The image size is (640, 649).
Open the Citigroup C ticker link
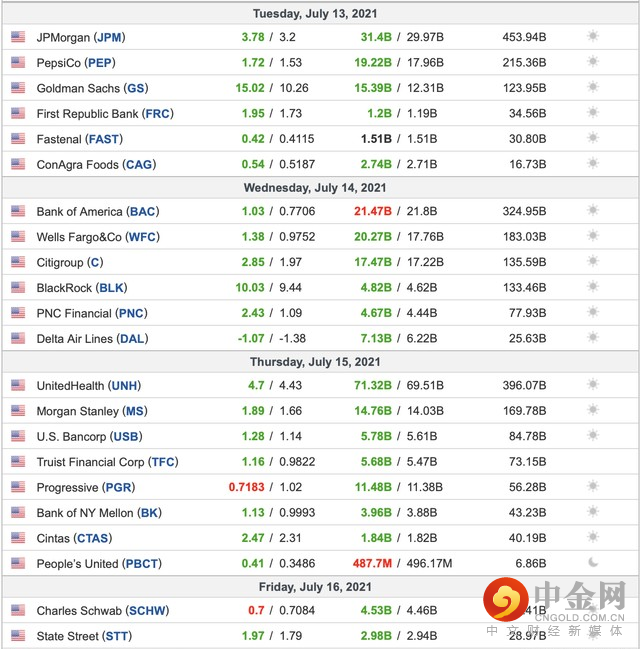pyautogui.click(x=95, y=262)
